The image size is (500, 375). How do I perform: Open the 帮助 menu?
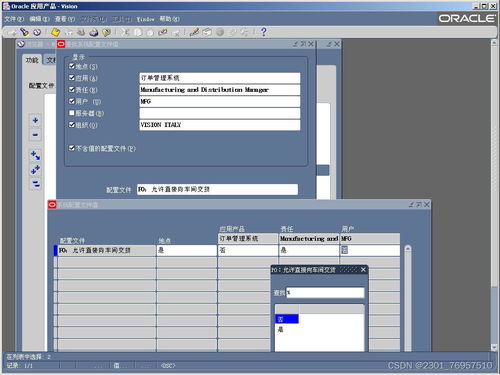pos(169,19)
